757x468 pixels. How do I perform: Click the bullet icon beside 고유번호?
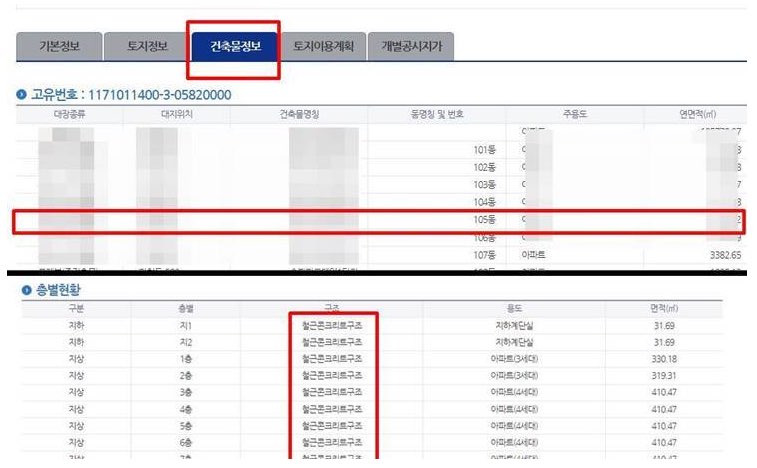tap(21, 94)
